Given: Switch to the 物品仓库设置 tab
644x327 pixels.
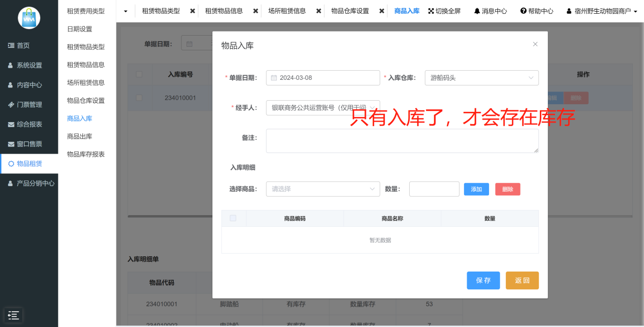Looking at the screenshot, I should [350, 11].
